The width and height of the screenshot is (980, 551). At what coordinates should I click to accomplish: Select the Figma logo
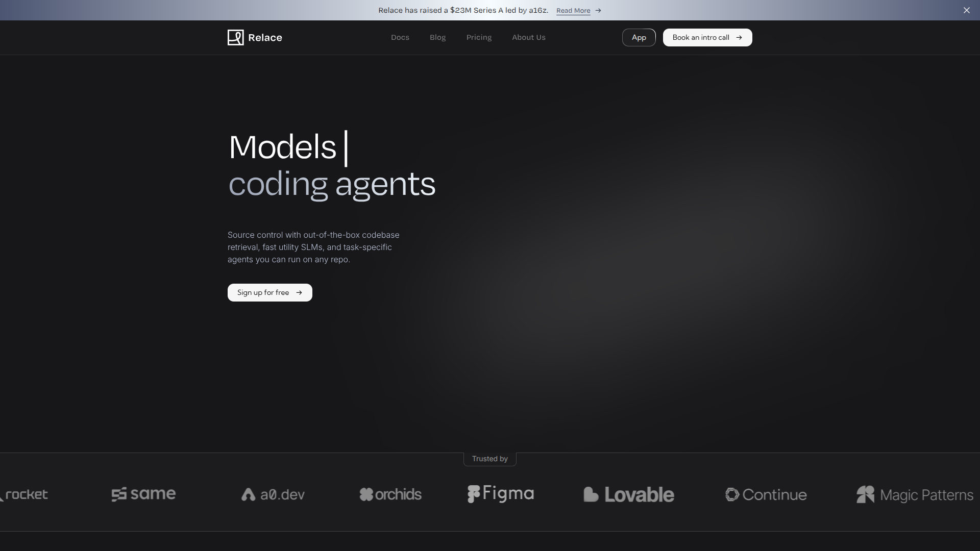coord(500,494)
